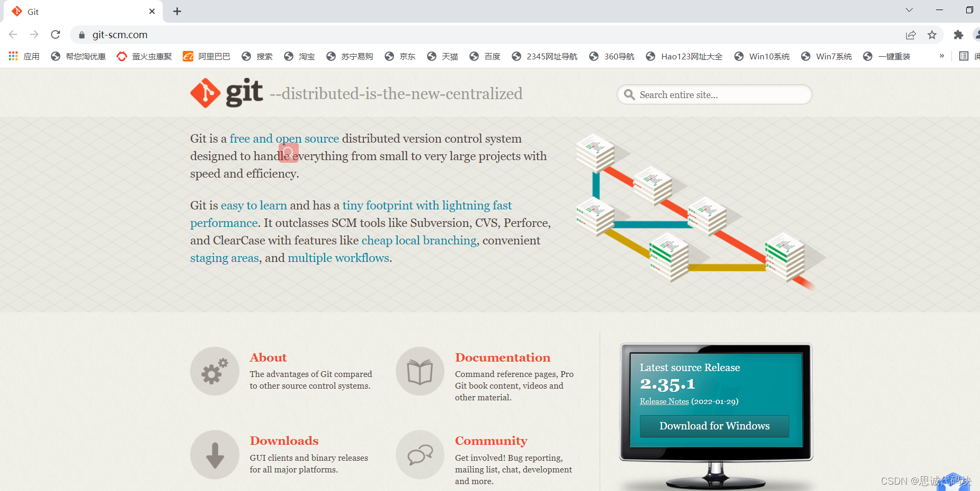The height and width of the screenshot is (491, 980).
Task: Follow the 'easy to learn' link
Action: click(254, 205)
